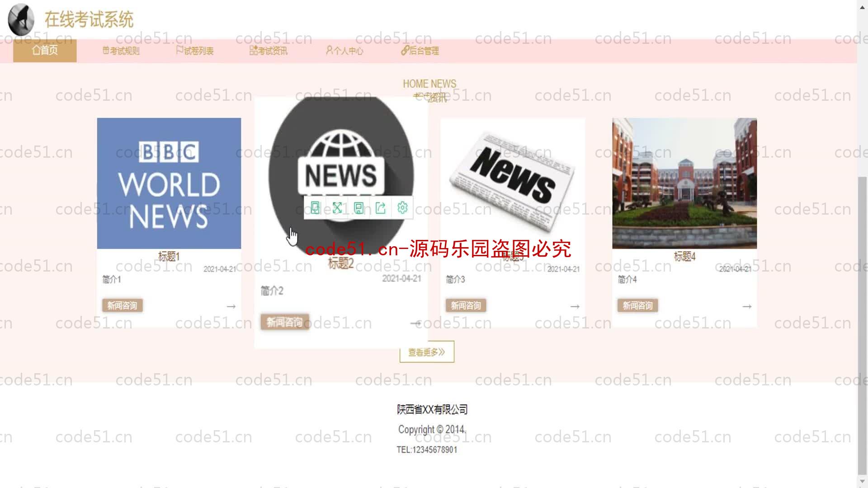Viewport: 868px width, 488px height.
Task: Open the BBC World News thumbnail
Action: [x=169, y=183]
